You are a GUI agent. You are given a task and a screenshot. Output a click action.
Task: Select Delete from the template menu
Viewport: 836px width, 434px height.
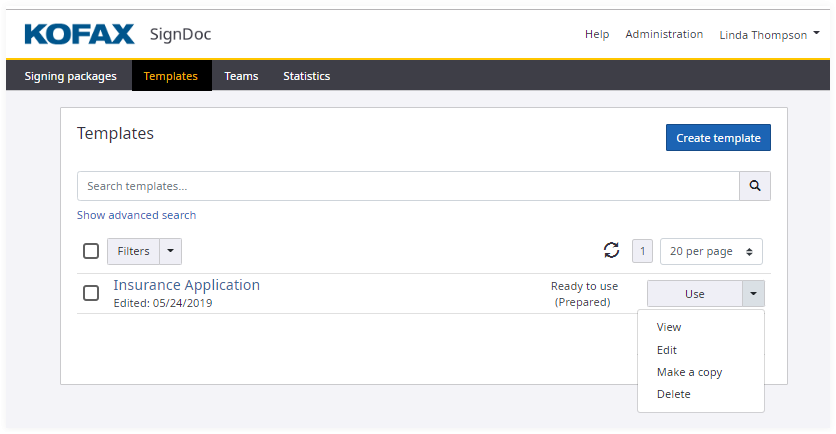pyautogui.click(x=673, y=394)
